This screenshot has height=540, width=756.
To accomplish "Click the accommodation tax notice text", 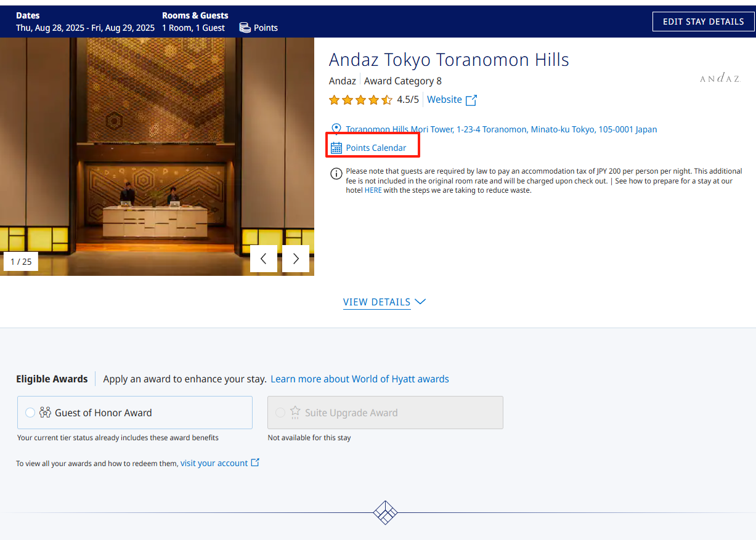I will click(x=544, y=180).
